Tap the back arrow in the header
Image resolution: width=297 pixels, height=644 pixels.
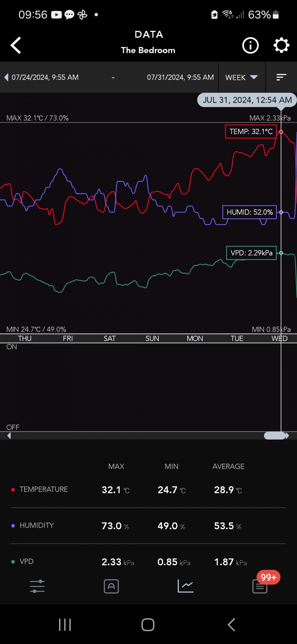coord(16,45)
